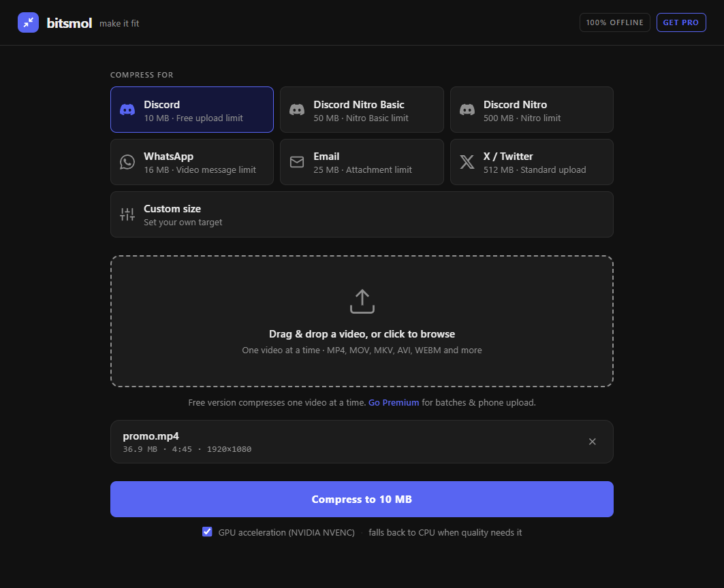Select the Email 25 MB attachment preset
The image size is (724, 588).
pos(362,162)
